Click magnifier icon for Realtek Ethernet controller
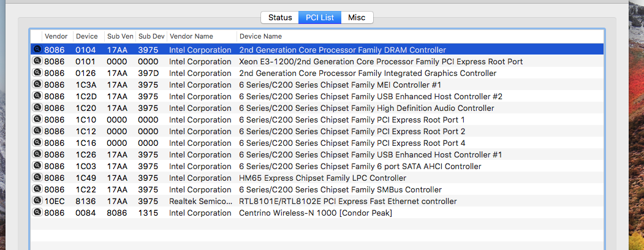 (x=37, y=201)
